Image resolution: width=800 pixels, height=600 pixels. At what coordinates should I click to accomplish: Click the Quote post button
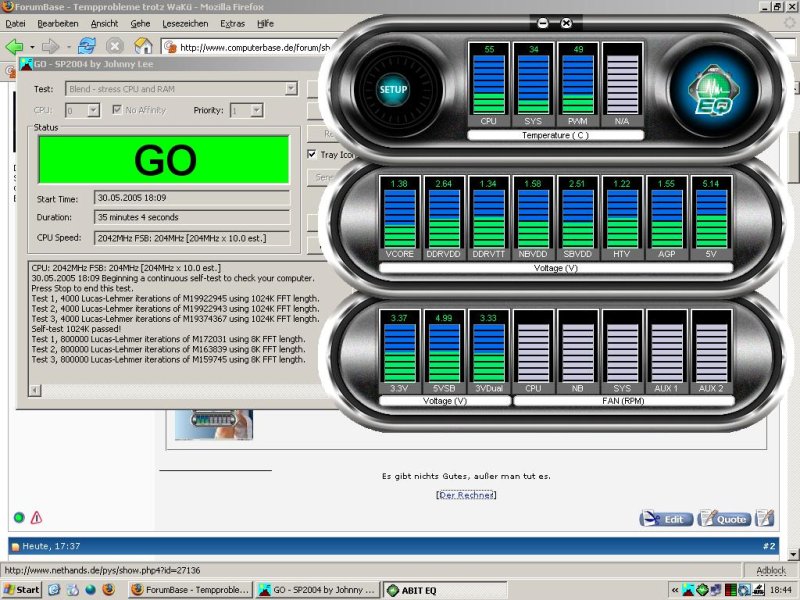click(724, 519)
